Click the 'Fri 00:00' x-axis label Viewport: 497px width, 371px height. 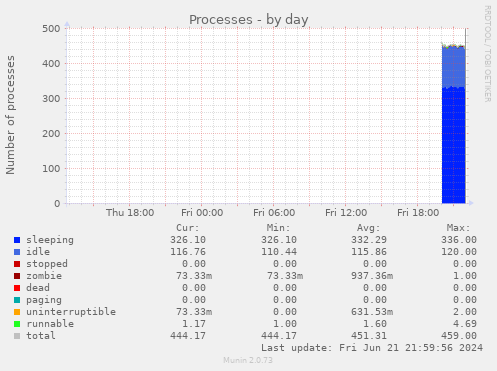pos(202,213)
